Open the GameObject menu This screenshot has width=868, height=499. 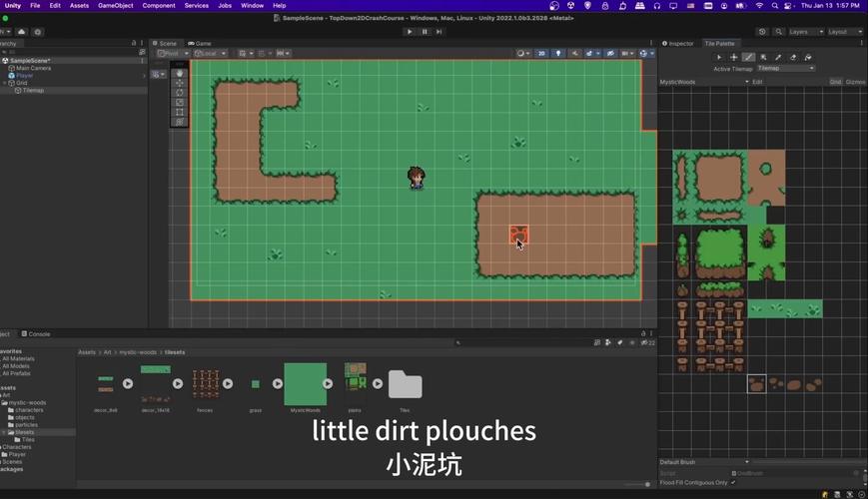[x=115, y=6]
